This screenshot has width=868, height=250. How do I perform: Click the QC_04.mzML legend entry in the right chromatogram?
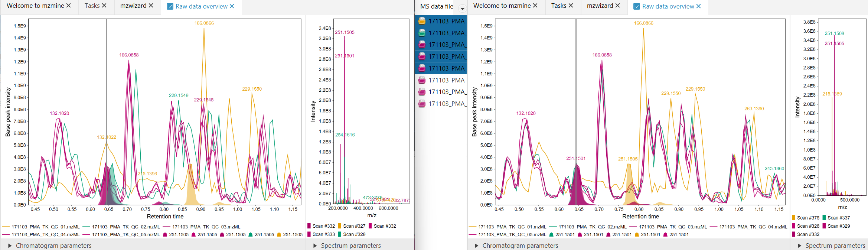point(753,227)
